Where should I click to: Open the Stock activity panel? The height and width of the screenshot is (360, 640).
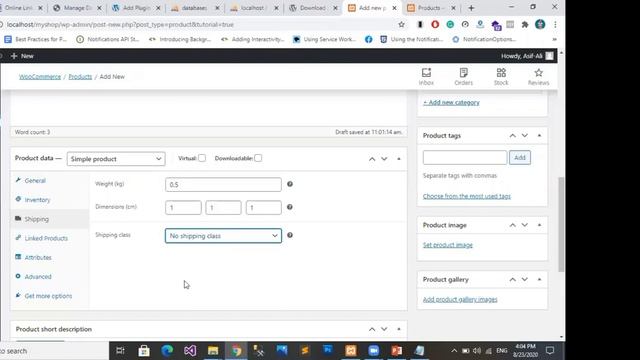point(501,76)
